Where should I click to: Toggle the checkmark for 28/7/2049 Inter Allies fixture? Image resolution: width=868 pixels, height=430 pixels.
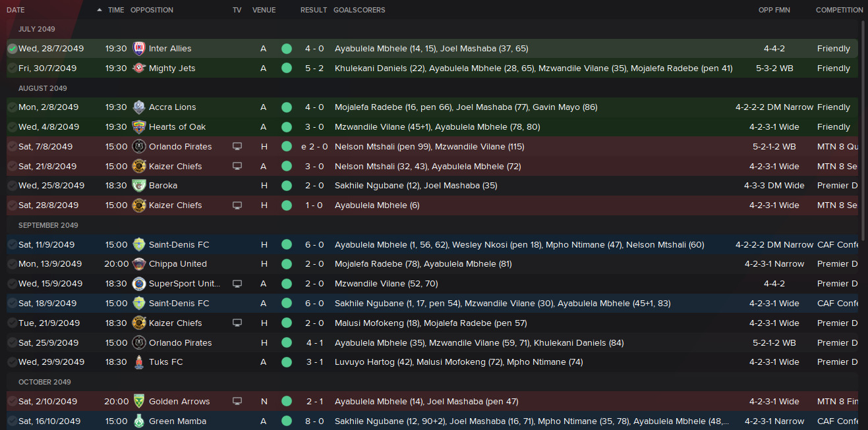click(x=12, y=48)
